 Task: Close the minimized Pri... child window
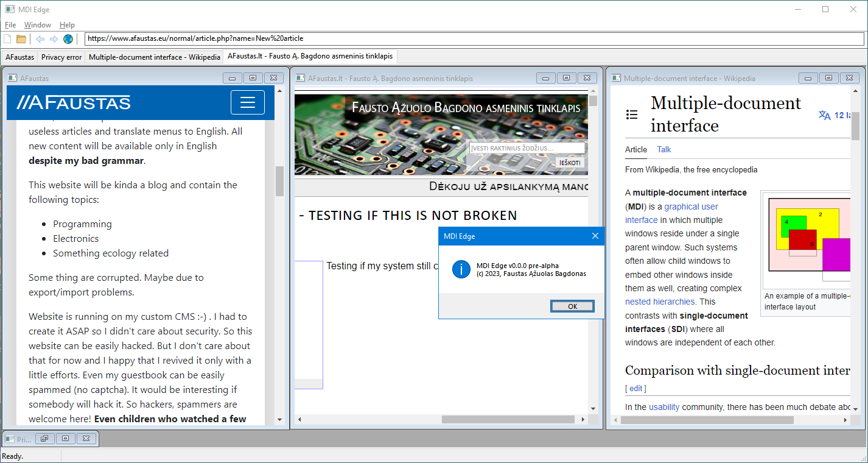pyautogui.click(x=86, y=439)
